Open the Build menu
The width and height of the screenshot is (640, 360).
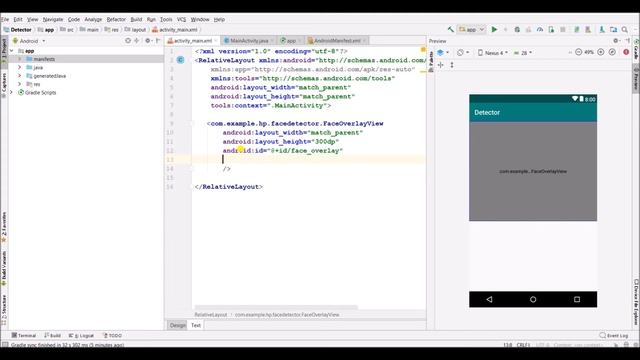(x=136, y=19)
